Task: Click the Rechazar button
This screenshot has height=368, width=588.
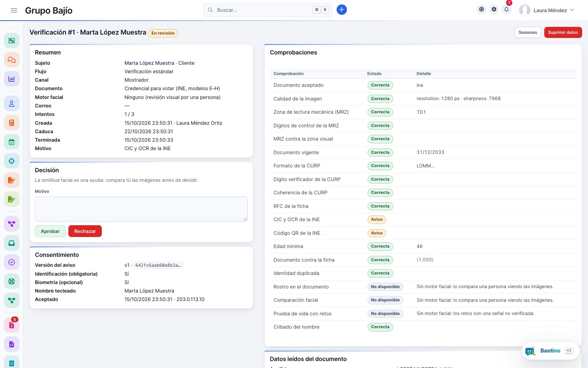Action: coord(85,231)
